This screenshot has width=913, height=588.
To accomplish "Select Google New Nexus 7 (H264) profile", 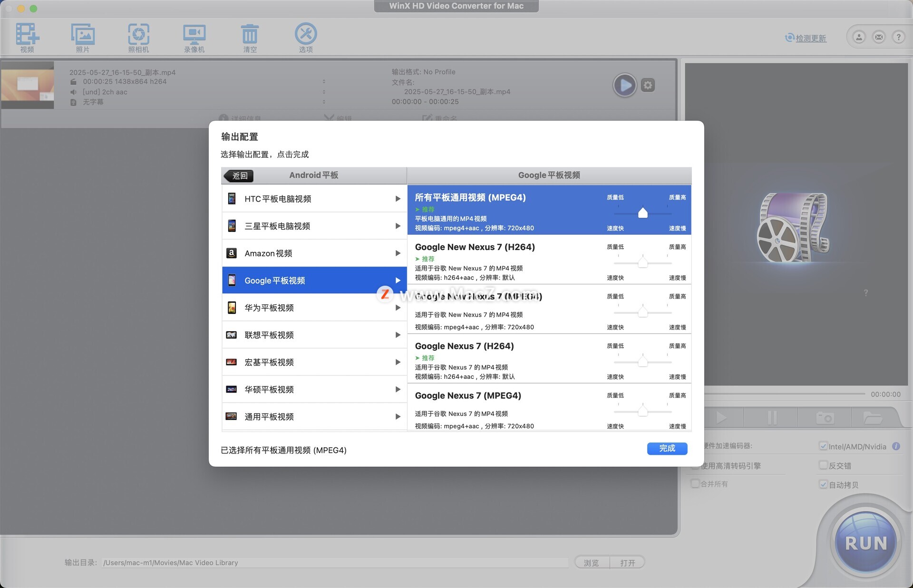I will [549, 260].
